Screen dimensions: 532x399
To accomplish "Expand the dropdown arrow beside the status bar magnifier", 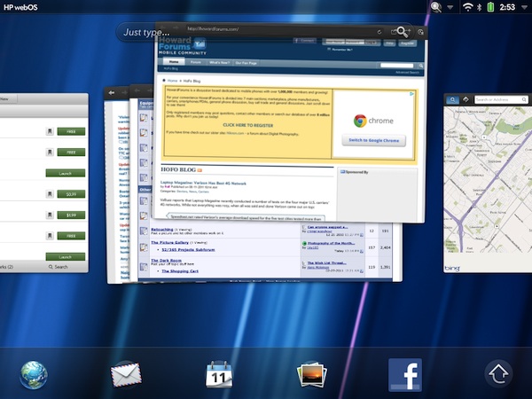I will (x=450, y=7).
